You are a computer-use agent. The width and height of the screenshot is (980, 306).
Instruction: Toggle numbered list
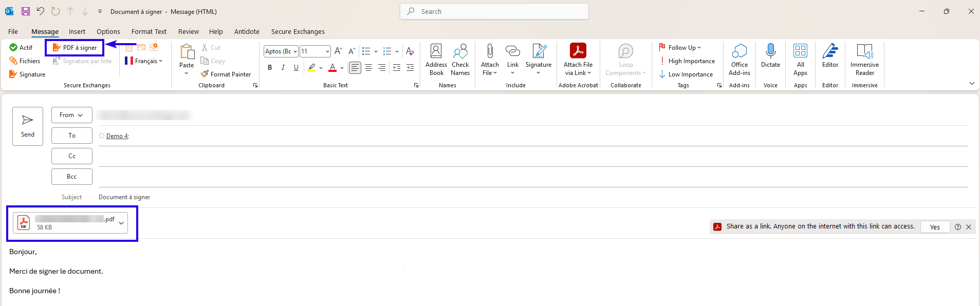387,51
